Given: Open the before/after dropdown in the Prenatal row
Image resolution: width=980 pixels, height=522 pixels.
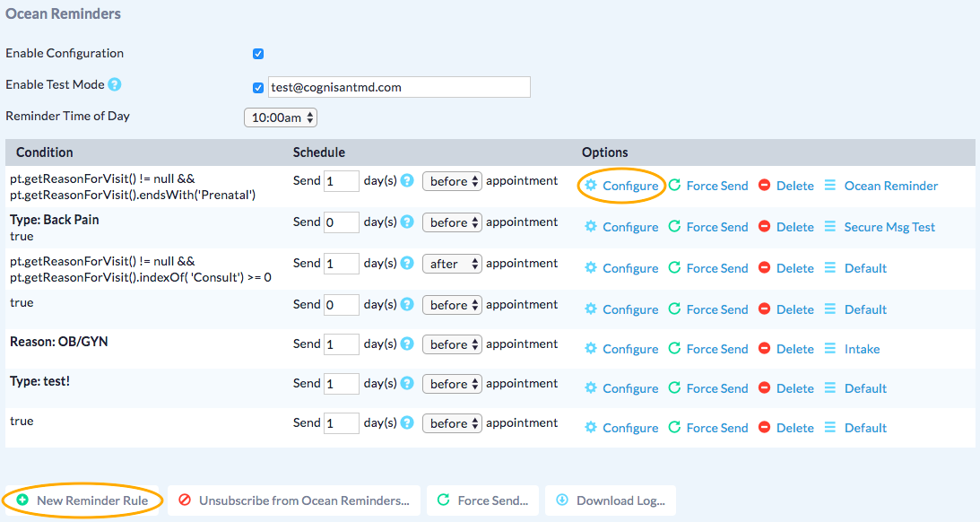Looking at the screenshot, I should click(x=452, y=181).
